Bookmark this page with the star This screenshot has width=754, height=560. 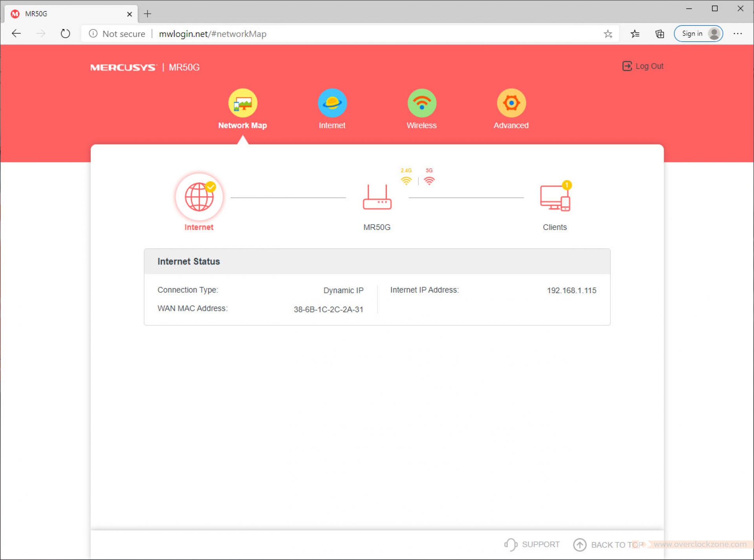point(608,34)
